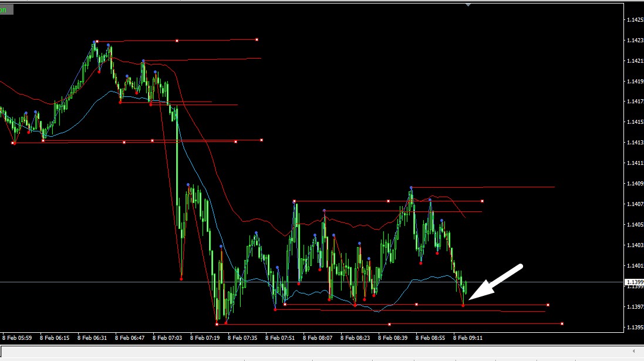Click the 1.1395 price axis label
The width and height of the screenshot is (644, 361).
tap(635, 328)
